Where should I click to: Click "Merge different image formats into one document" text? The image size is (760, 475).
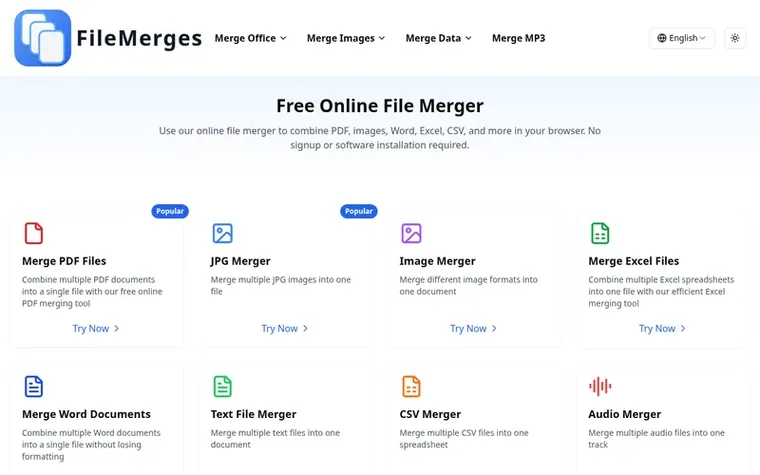[468, 285]
